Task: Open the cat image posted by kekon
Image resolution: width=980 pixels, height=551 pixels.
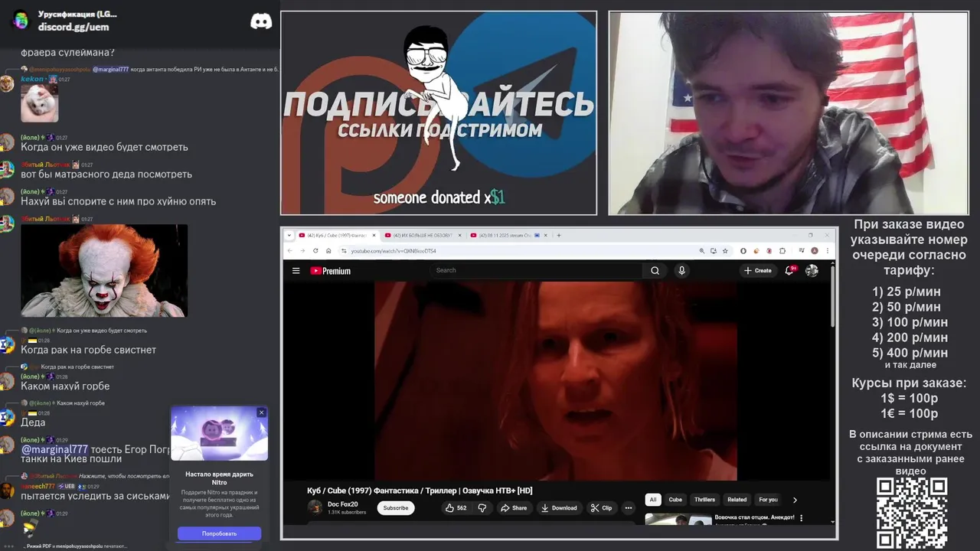Action: coord(39,103)
